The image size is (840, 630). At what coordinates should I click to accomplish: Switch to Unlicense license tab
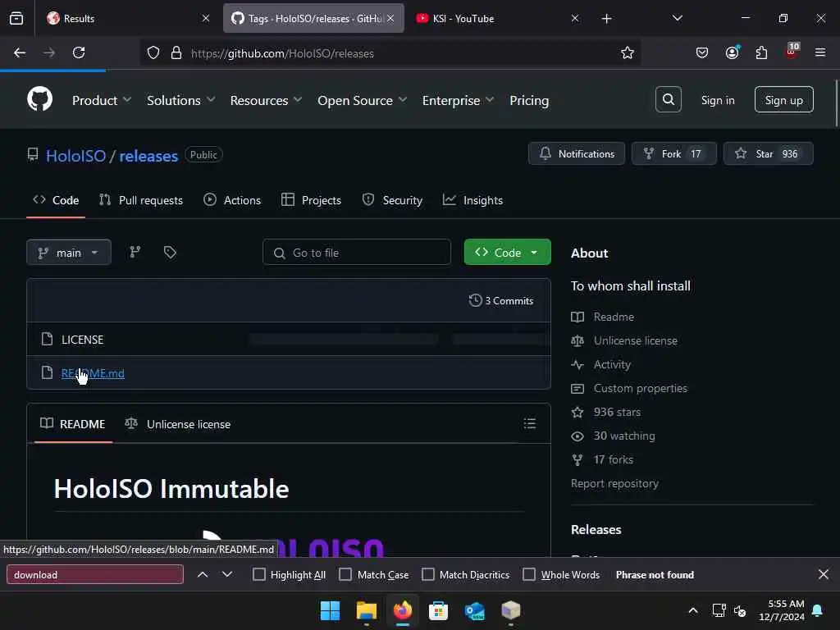(177, 424)
